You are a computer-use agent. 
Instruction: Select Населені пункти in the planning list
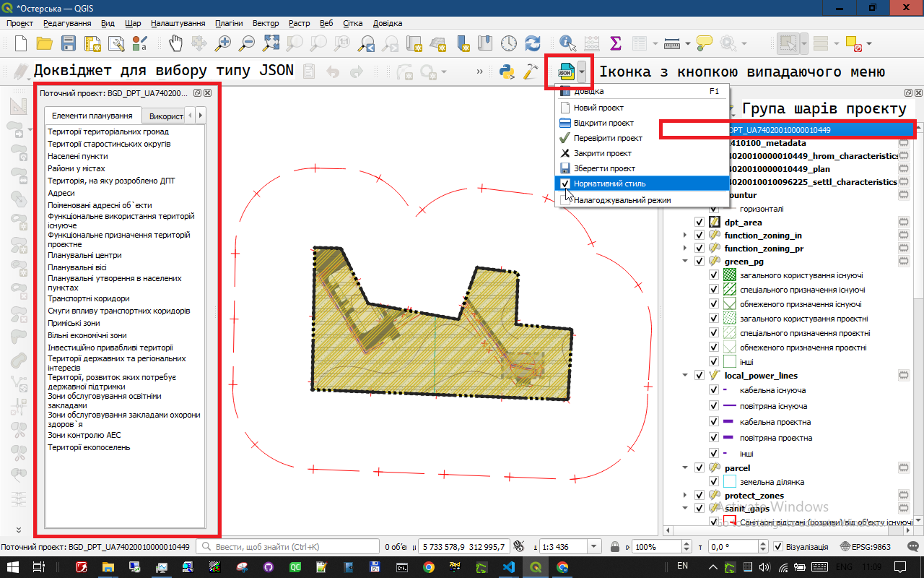(x=78, y=156)
